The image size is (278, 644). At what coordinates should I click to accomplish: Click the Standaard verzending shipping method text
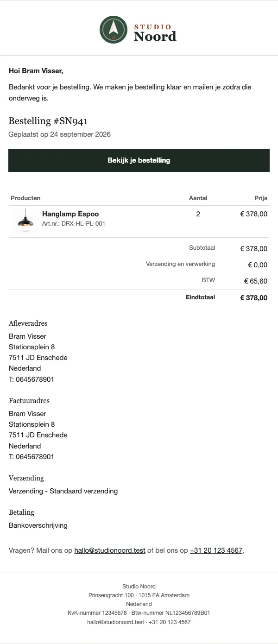(x=84, y=491)
